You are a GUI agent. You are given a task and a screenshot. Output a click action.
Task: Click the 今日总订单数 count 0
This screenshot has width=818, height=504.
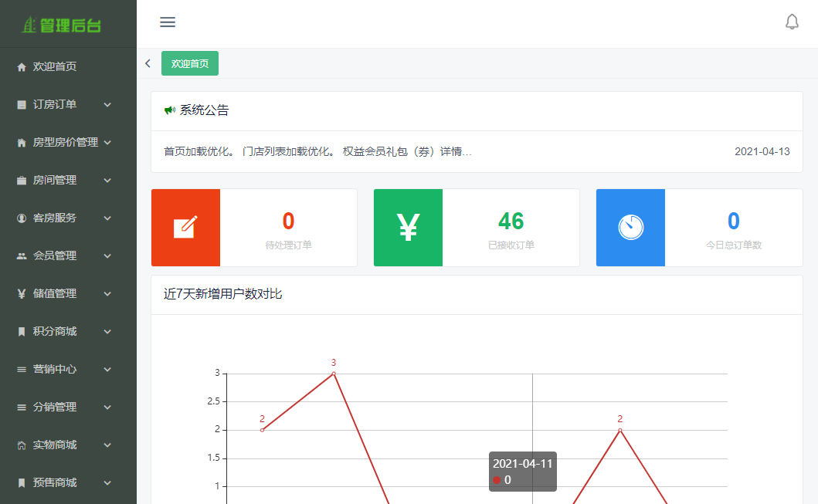pyautogui.click(x=734, y=221)
